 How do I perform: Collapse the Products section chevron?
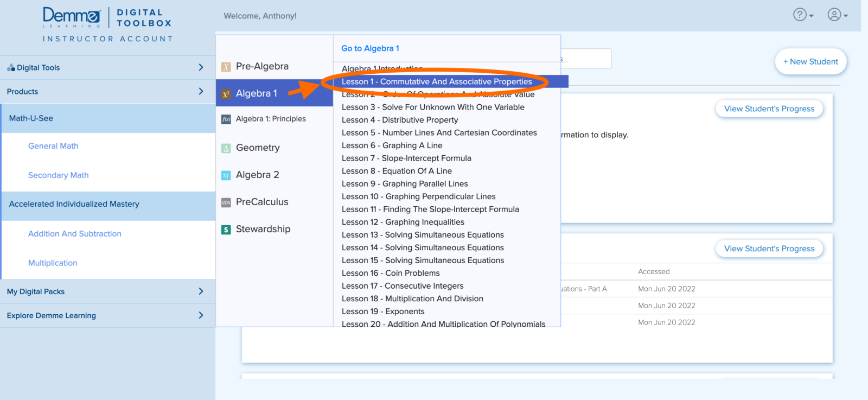pos(201,91)
